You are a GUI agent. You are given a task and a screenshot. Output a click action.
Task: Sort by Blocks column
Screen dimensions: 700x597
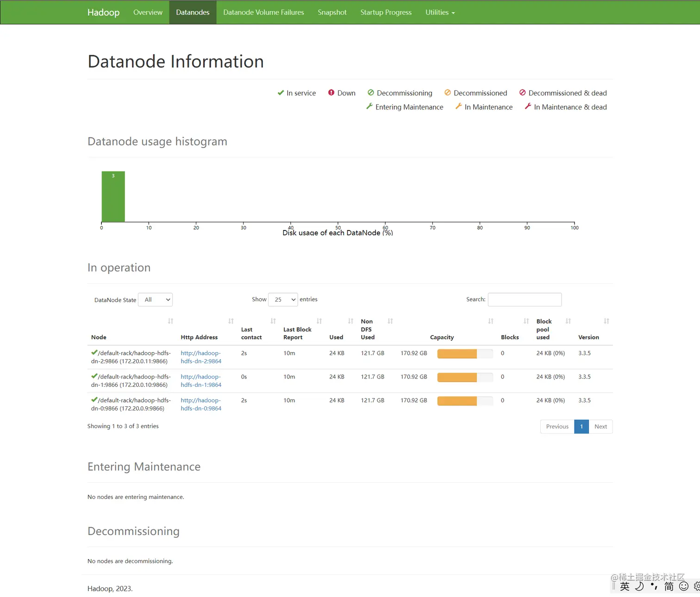(x=515, y=330)
